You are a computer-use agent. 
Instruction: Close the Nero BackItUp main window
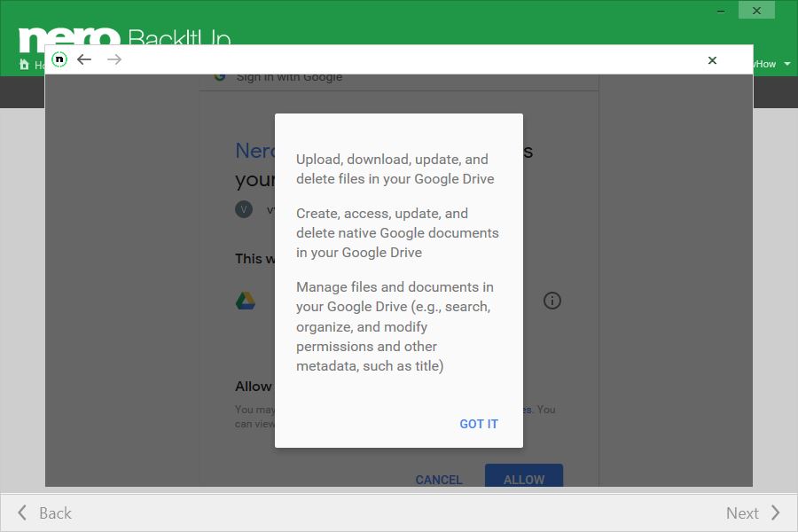[757, 11]
